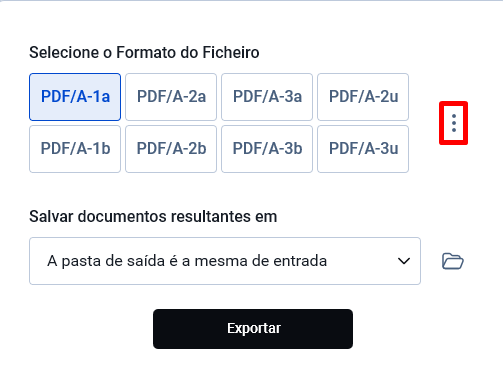Deselect highlighted PDF/A-1a blue tile
Viewport: 503px width, 373px height.
point(75,97)
